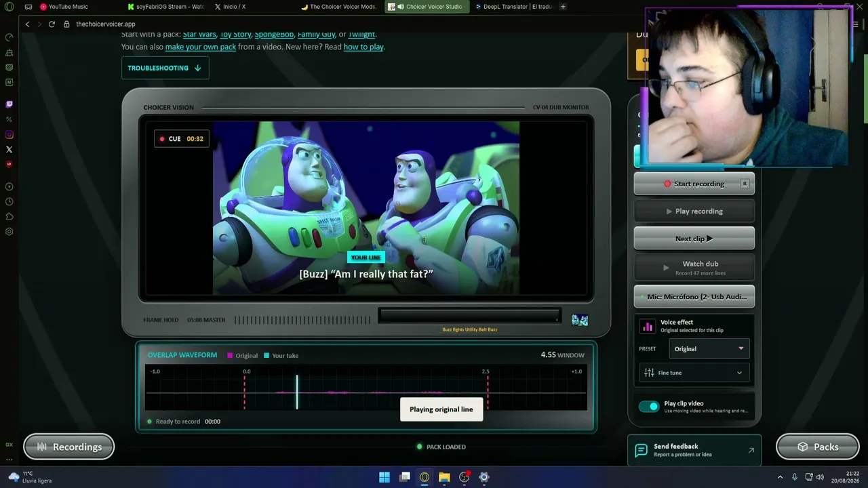Open extensions cube icon in sidebar
868x488 pixels.
[9, 217]
